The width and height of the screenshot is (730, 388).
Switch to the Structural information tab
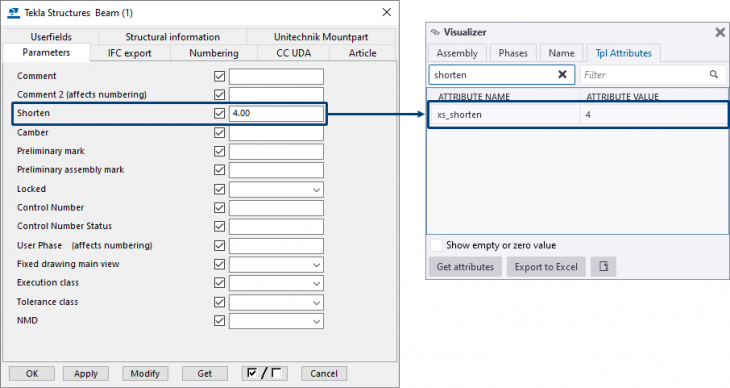[172, 37]
